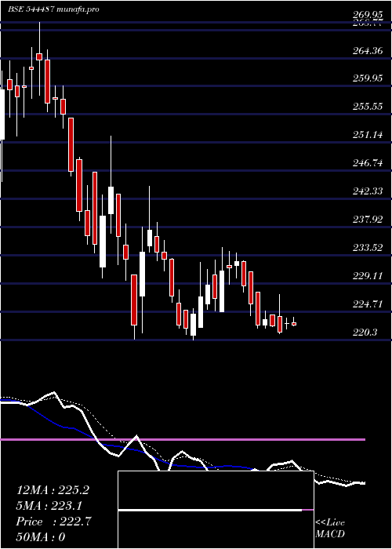Image resolution: width=392 pixels, height=549 pixels.
Task: Click the 237.92 price level label
Action: [367, 220]
